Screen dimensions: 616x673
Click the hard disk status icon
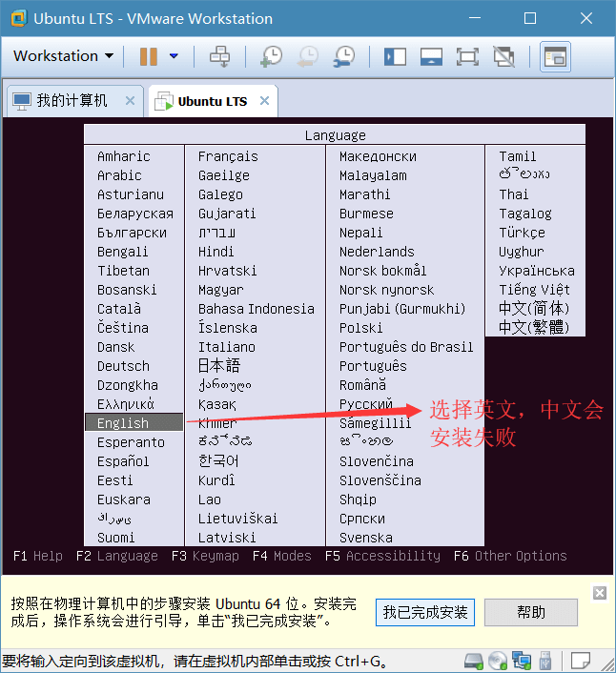pos(474,661)
